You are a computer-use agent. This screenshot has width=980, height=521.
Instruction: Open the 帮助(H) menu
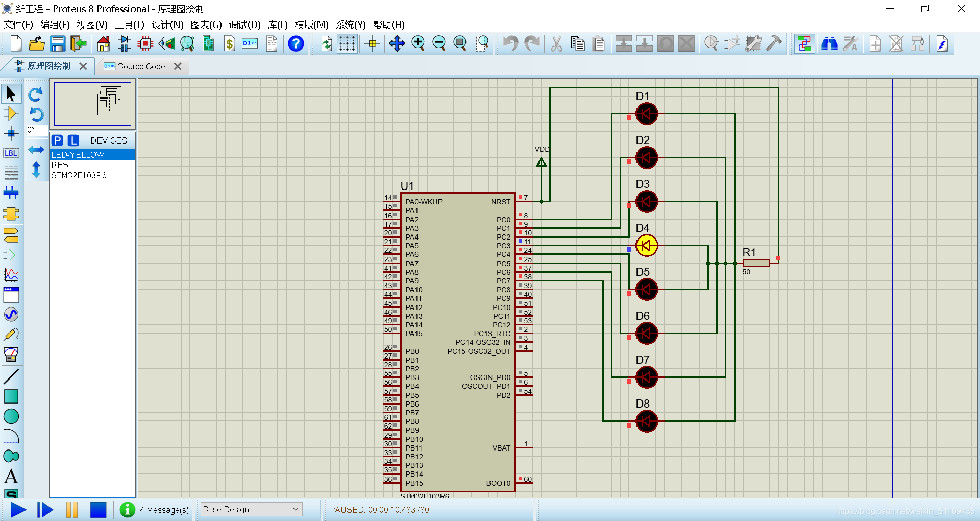point(389,25)
